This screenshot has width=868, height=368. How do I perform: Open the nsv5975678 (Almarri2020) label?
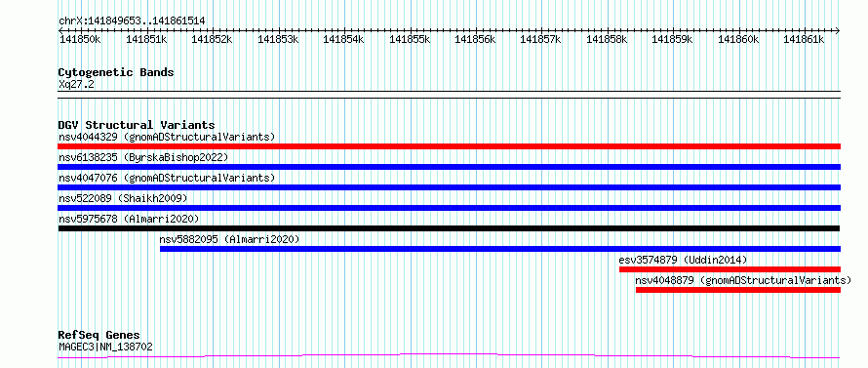[129, 219]
